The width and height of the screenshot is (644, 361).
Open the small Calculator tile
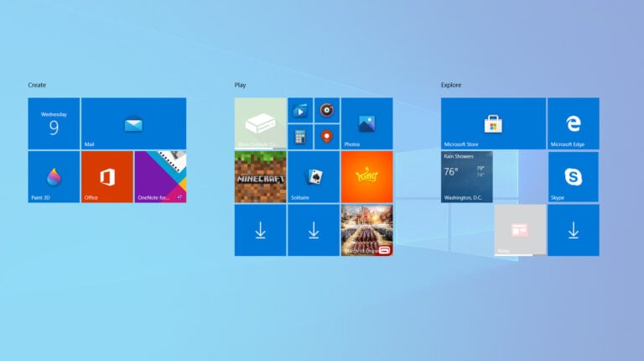coord(300,137)
